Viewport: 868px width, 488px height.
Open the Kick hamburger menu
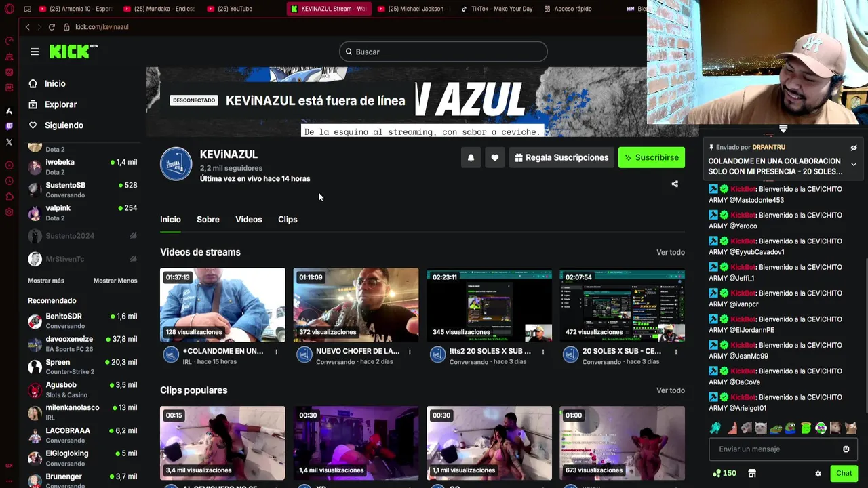point(35,52)
